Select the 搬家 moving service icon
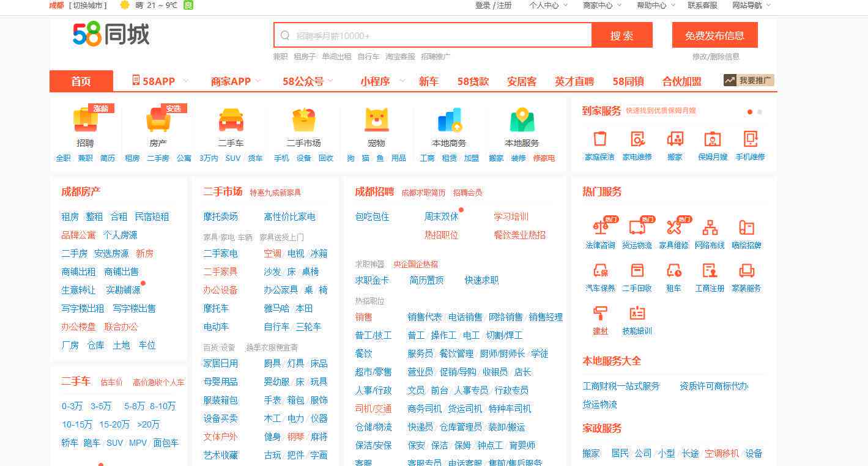Viewport: 868px width, 466px height. click(x=675, y=139)
